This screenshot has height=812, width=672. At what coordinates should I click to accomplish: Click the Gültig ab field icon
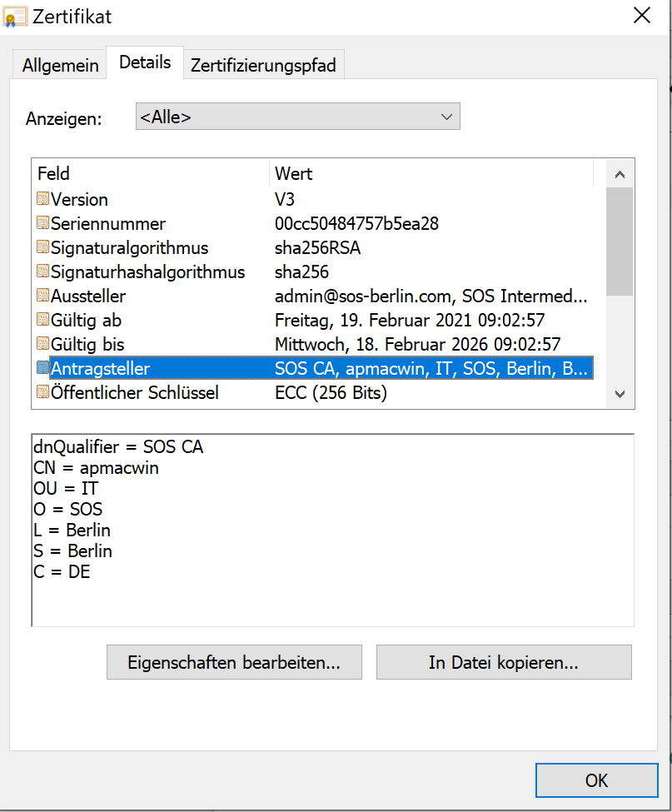tap(43, 320)
